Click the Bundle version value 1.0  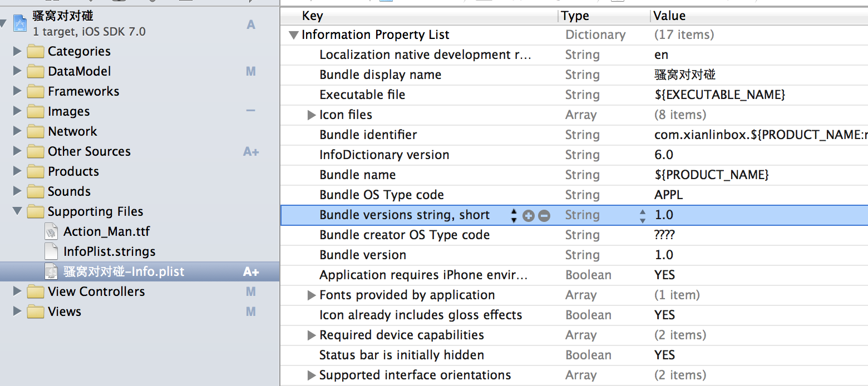pyautogui.click(x=664, y=255)
